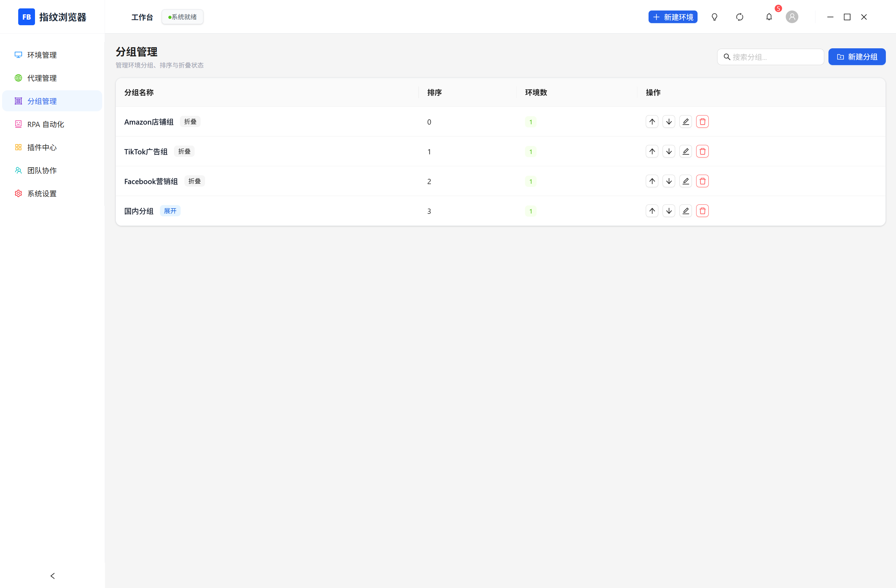Click sort value 3 of 国内分组
The image size is (896, 588).
(429, 211)
